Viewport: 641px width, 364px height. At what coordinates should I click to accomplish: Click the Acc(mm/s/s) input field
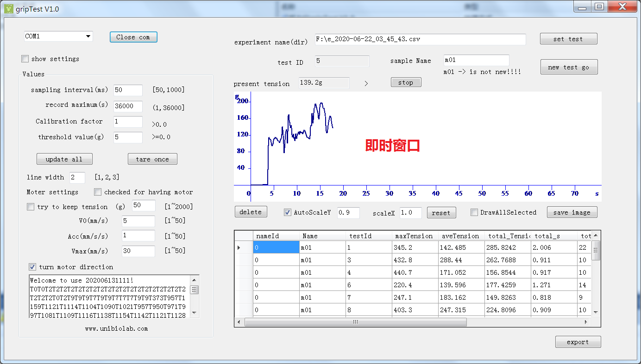(x=138, y=235)
